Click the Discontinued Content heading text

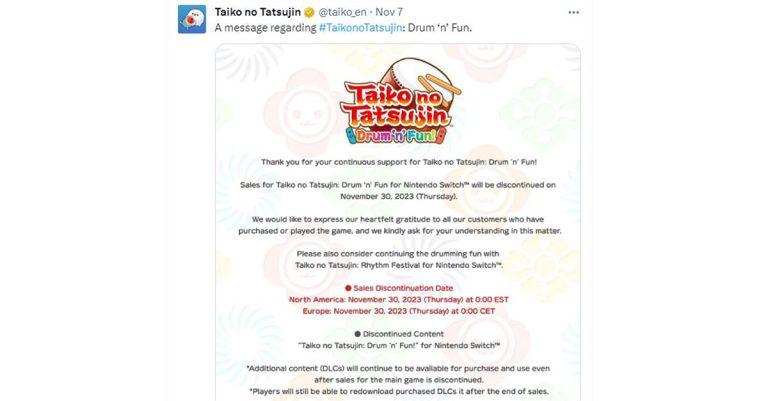pyautogui.click(x=403, y=334)
